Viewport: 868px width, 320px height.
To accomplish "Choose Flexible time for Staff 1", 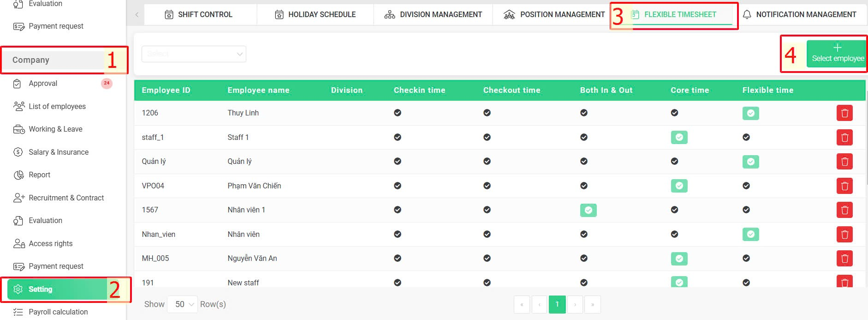I will [x=746, y=137].
